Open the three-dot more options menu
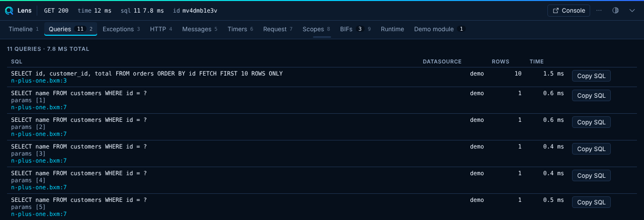 point(599,11)
